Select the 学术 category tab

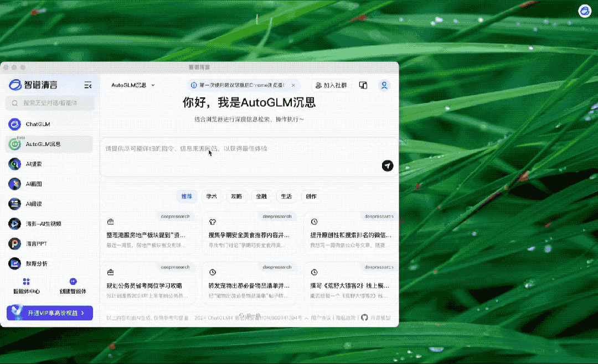coord(212,196)
